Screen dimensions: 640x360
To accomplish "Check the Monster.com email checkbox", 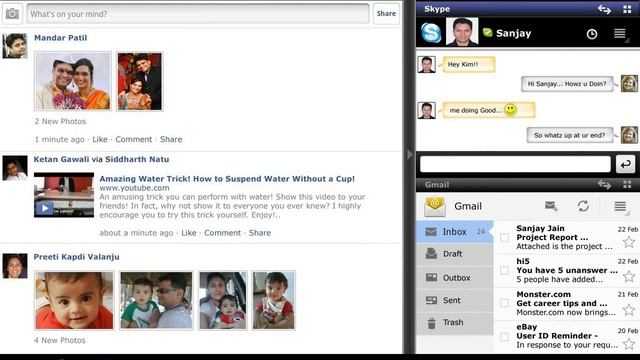I will tap(504, 303).
